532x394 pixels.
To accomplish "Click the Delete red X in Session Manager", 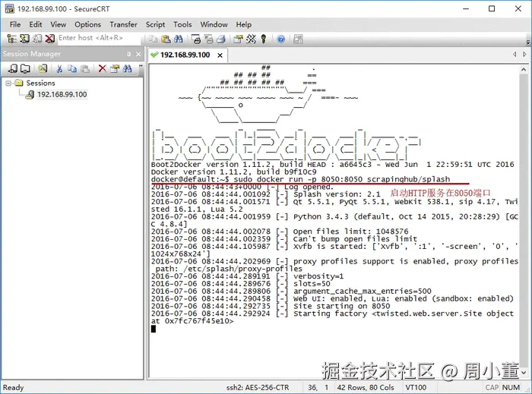I will [102, 69].
